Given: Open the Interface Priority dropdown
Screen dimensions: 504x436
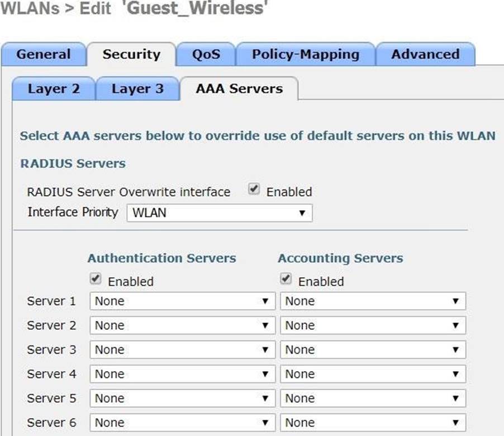Looking at the screenshot, I should click(219, 213).
